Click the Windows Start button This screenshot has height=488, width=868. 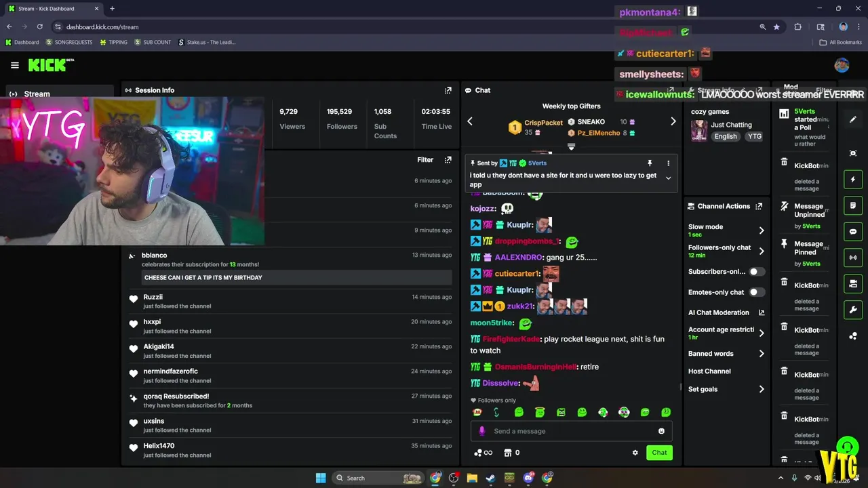321,478
